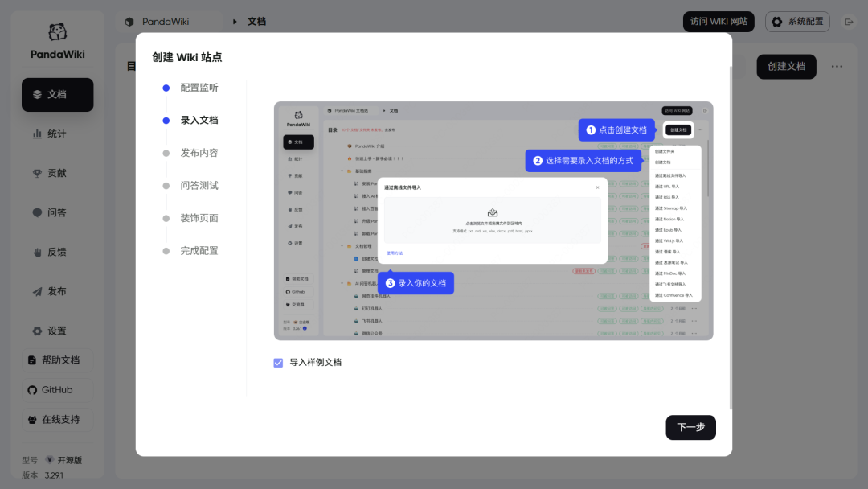
Task: Open the 问答 sidebar page
Action: [x=58, y=212]
